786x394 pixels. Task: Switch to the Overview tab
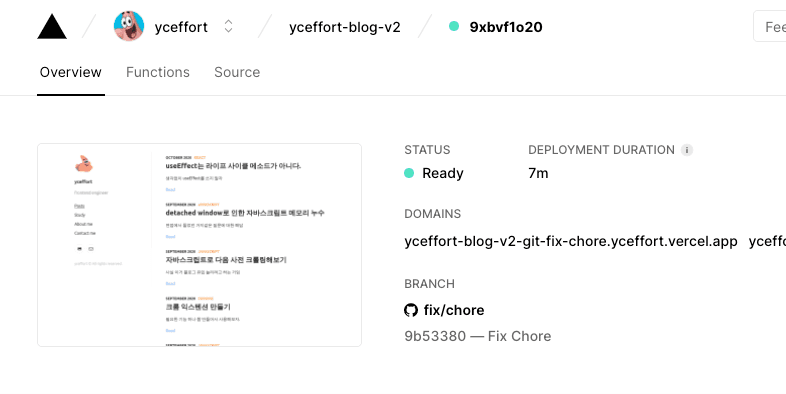[x=71, y=72]
